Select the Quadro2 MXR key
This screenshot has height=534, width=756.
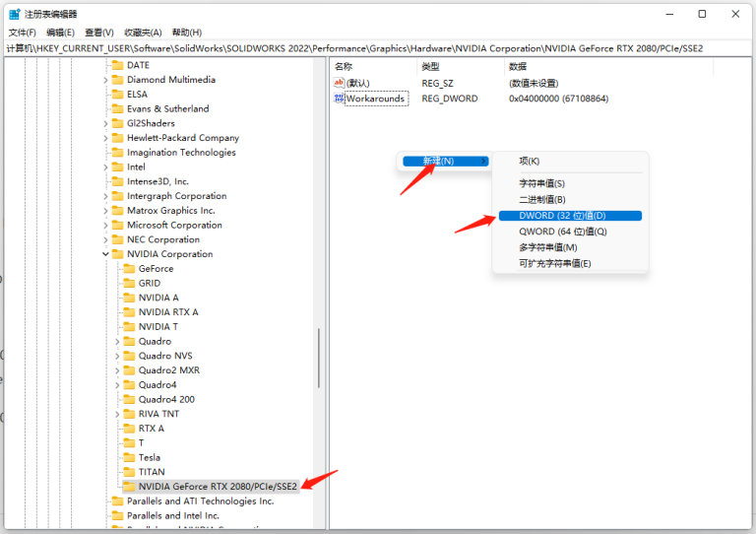(169, 370)
